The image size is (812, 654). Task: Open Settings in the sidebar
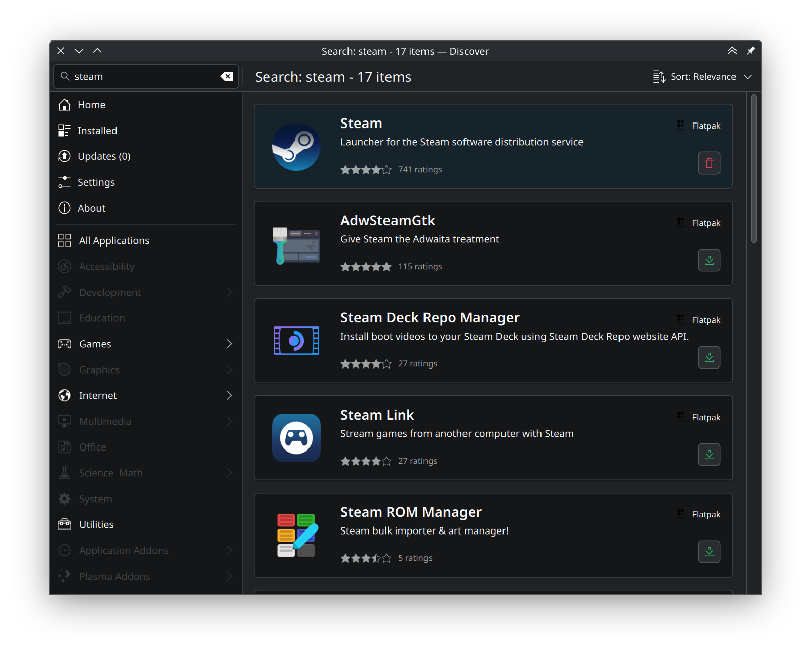point(146,182)
